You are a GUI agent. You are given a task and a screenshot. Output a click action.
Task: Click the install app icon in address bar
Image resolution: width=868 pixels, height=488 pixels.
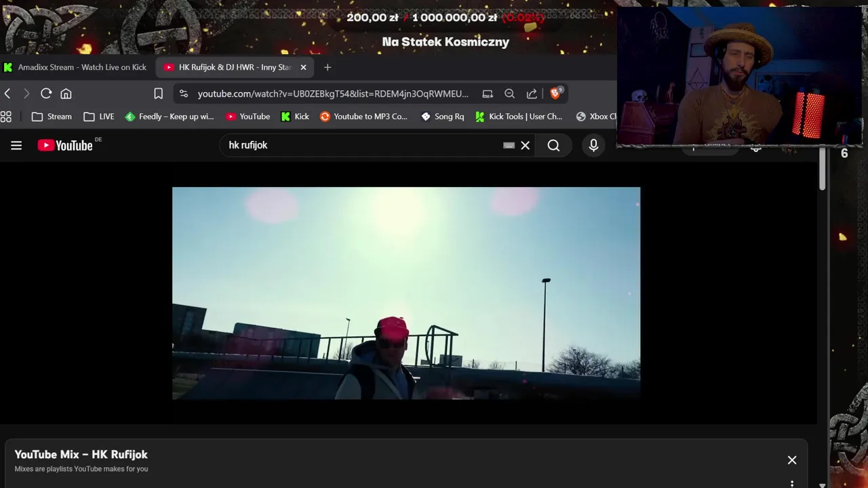pyautogui.click(x=488, y=94)
